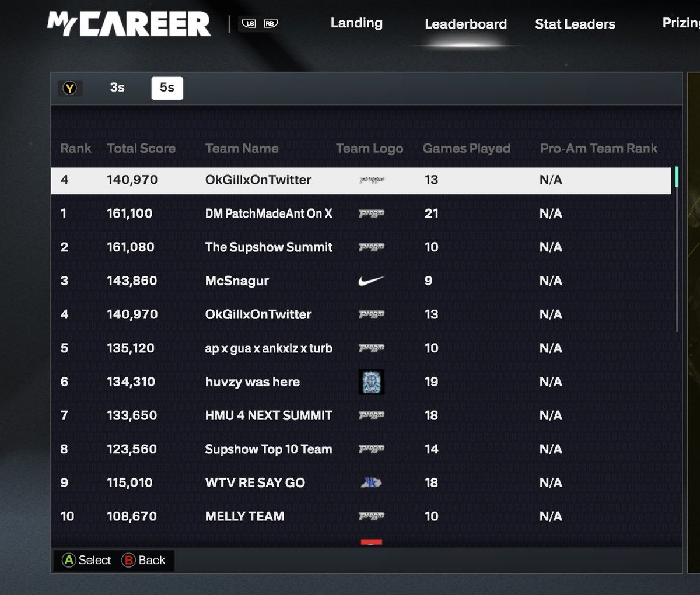
Task: Click score 134,310
Action: pos(131,382)
